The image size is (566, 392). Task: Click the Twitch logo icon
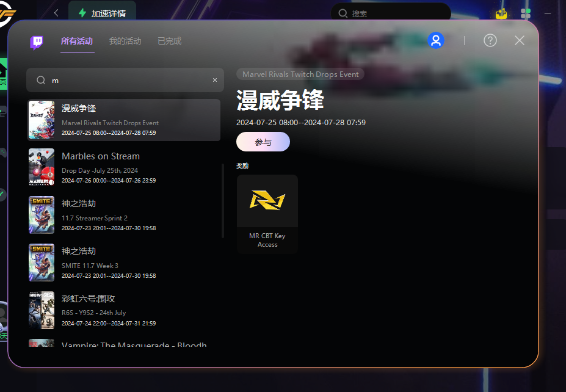point(37,42)
